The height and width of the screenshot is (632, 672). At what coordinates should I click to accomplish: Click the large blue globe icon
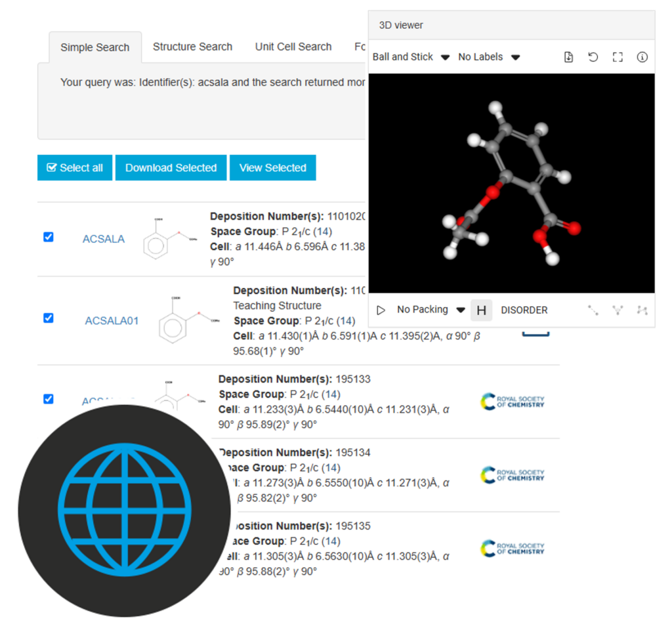(x=124, y=511)
